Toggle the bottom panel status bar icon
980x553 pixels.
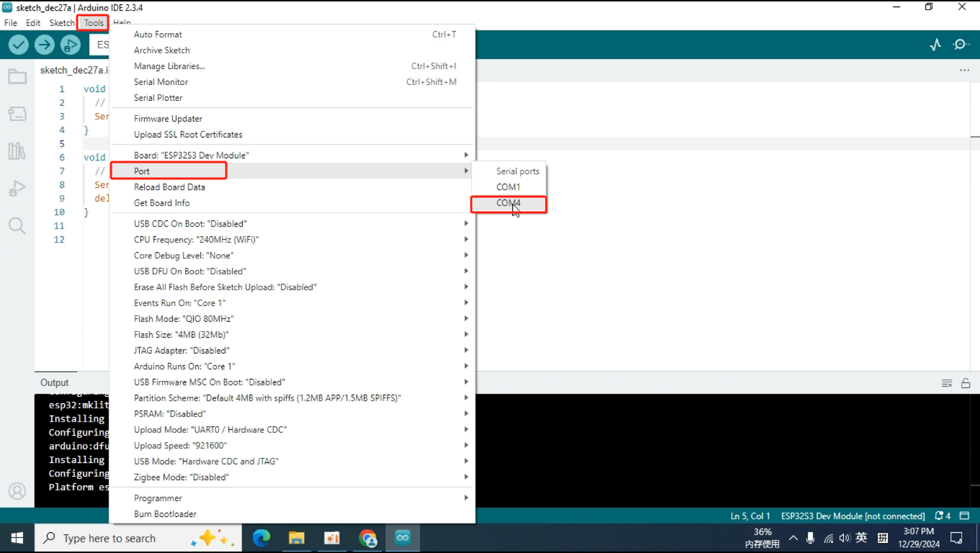pyautogui.click(x=966, y=516)
